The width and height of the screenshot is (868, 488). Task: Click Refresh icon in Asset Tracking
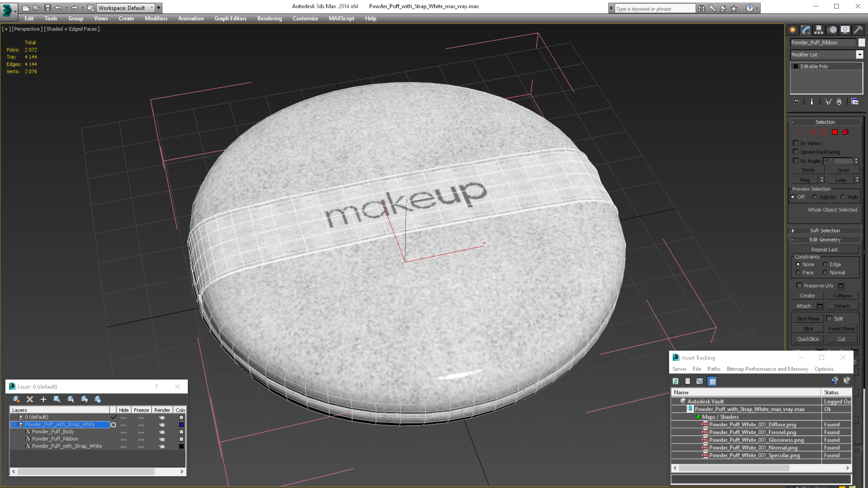pos(676,381)
